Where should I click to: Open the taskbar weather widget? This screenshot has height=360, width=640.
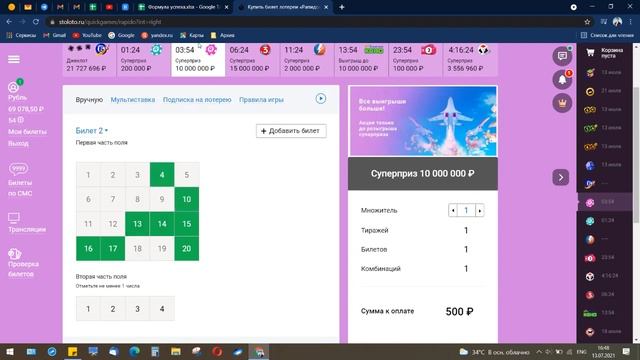(494, 352)
